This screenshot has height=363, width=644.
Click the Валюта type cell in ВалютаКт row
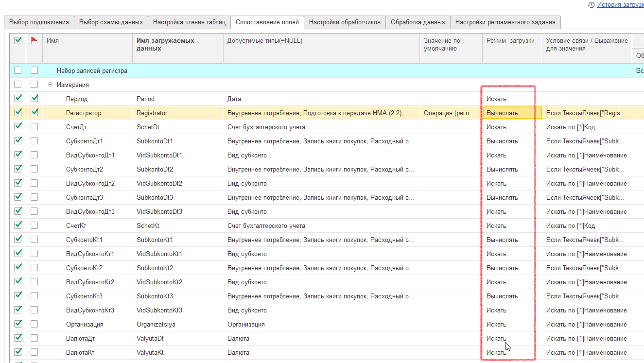pyautogui.click(x=321, y=352)
